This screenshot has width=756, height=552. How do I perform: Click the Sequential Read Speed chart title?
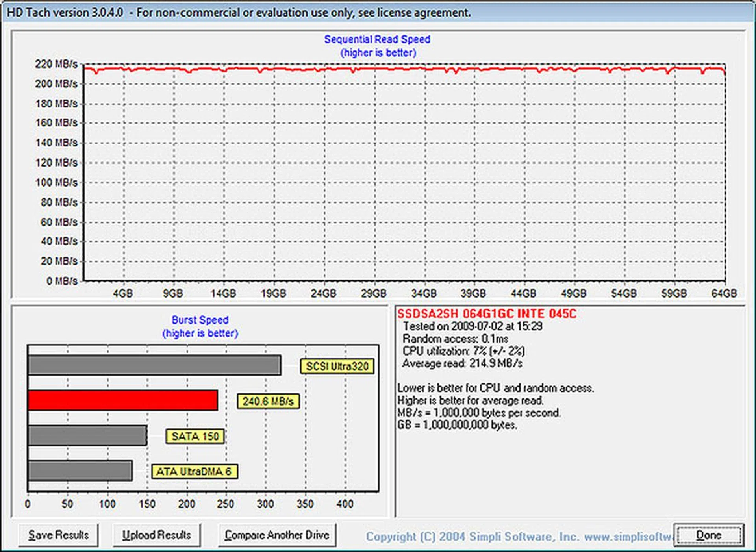[377, 39]
